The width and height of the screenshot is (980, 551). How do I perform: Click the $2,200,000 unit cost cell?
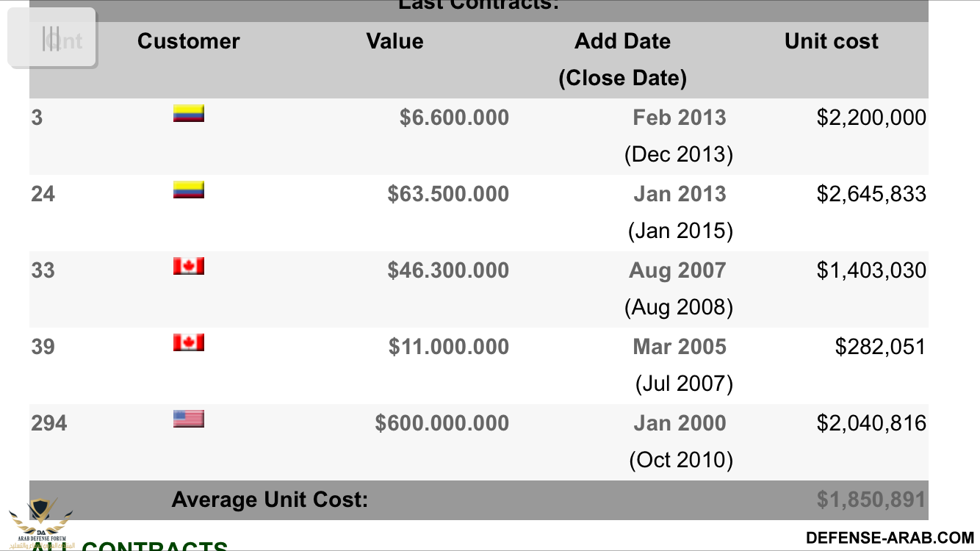point(871,118)
